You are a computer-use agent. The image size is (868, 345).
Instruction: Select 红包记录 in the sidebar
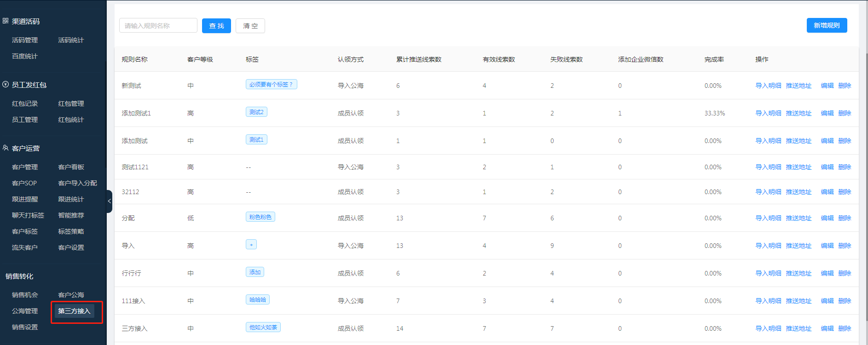point(25,103)
